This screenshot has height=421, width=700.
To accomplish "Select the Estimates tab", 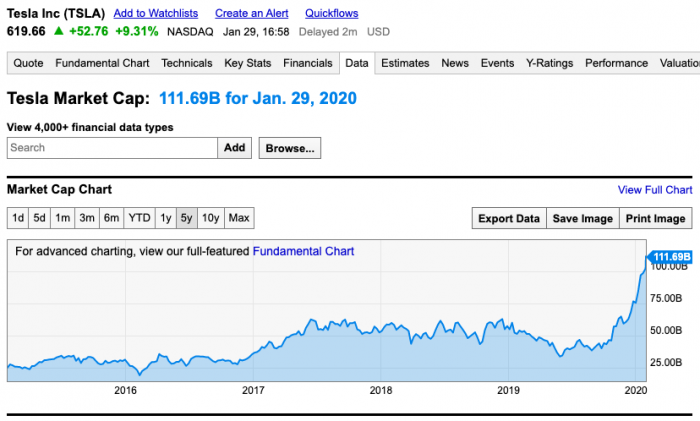I will click(405, 63).
